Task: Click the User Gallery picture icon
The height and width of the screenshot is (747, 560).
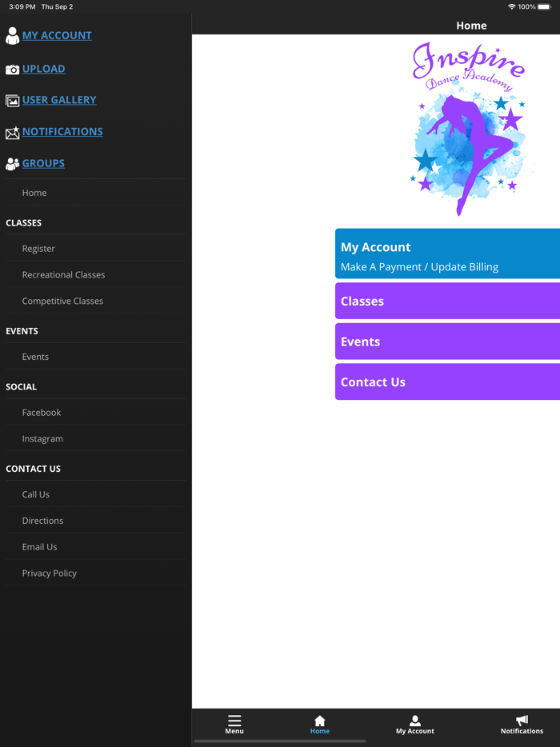Action: tap(12, 101)
